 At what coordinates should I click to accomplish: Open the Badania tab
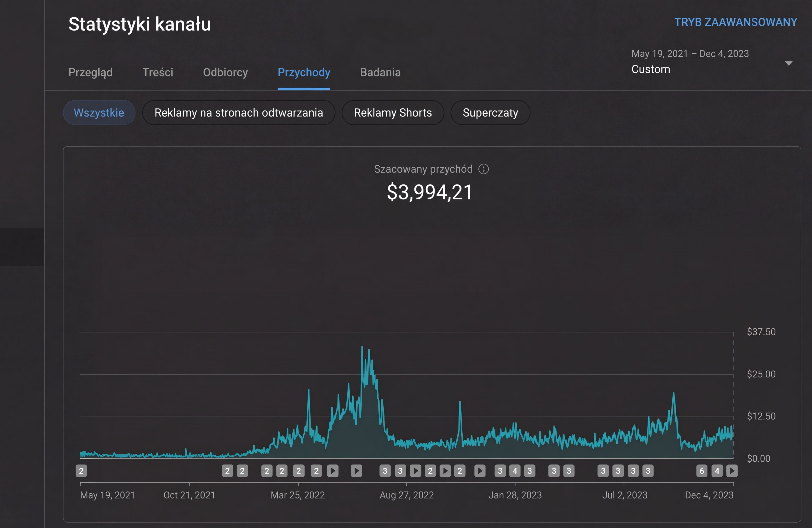[x=380, y=72]
